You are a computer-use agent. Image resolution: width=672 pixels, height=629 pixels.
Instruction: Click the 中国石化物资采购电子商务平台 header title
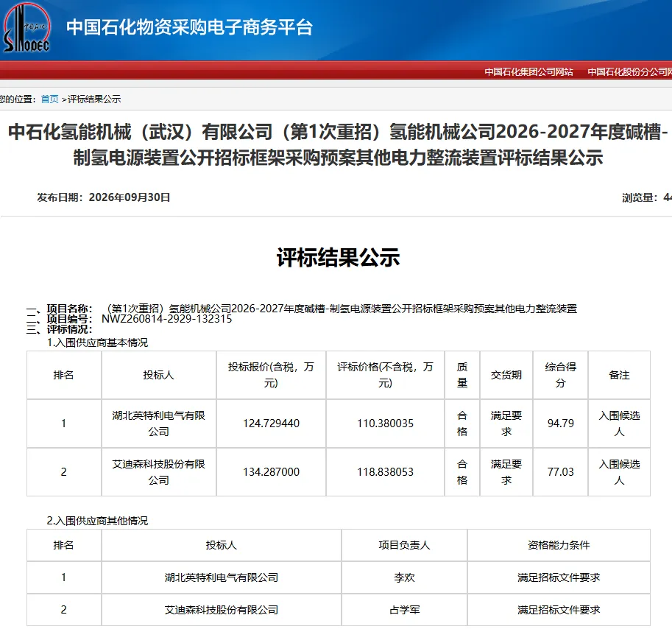189,27
